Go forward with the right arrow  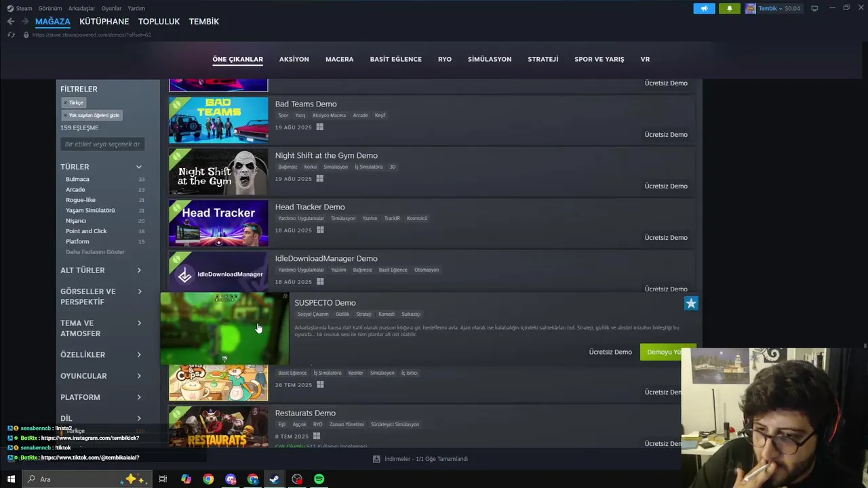26,22
